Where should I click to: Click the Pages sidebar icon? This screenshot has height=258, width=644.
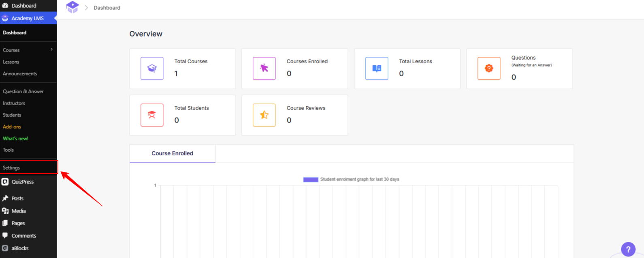point(5,223)
